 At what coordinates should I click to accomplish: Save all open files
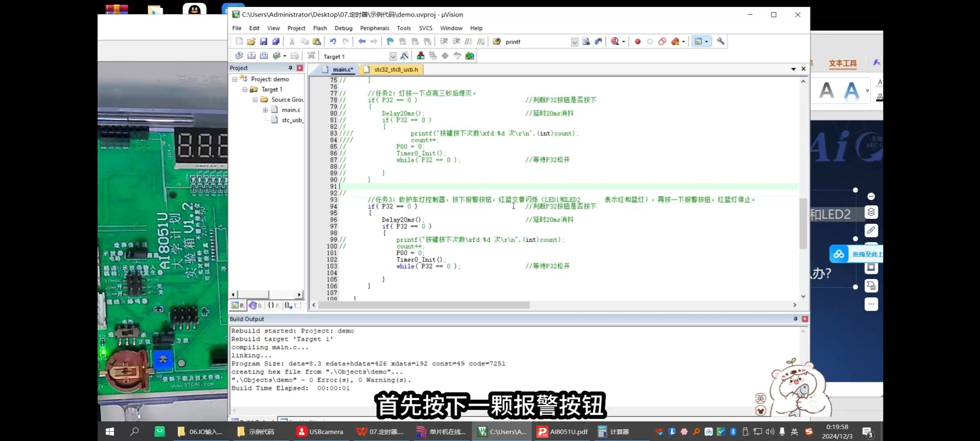(x=276, y=41)
